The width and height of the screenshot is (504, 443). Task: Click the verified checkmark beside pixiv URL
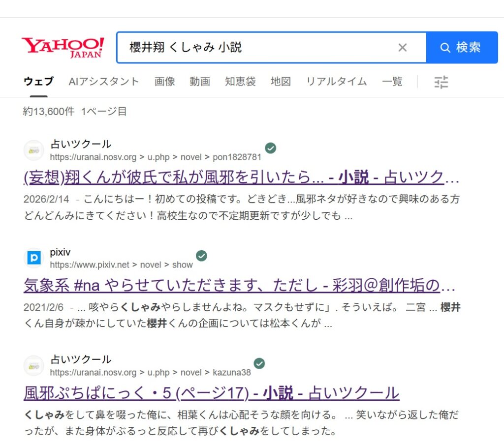(x=201, y=256)
